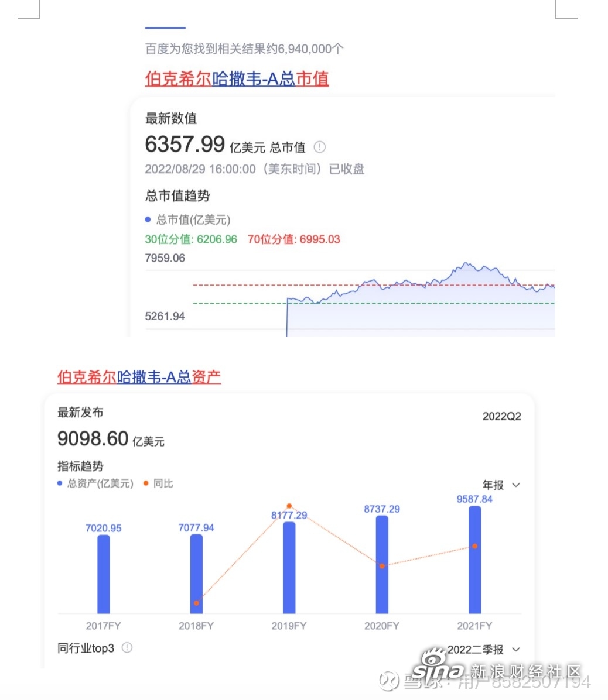The width and height of the screenshot is (608, 700).
Task: Click the 2022/08/29 16:00:00 timestamp
Action: click(200, 169)
